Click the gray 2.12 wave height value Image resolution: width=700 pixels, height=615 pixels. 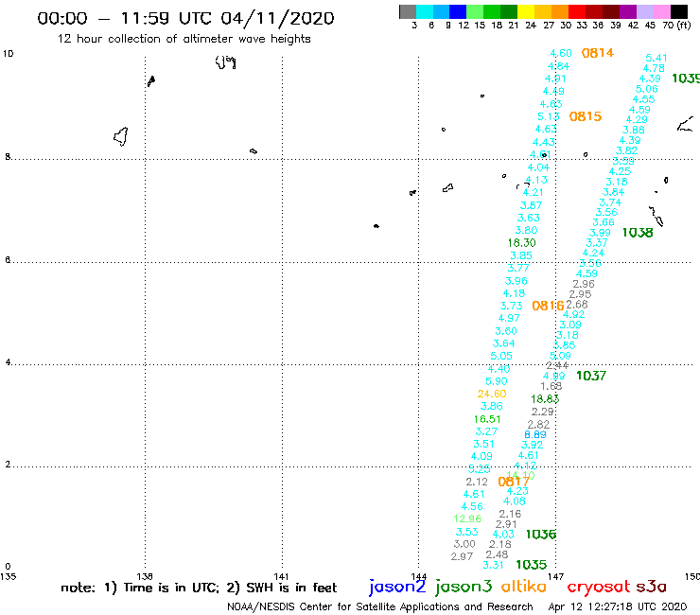477,483
